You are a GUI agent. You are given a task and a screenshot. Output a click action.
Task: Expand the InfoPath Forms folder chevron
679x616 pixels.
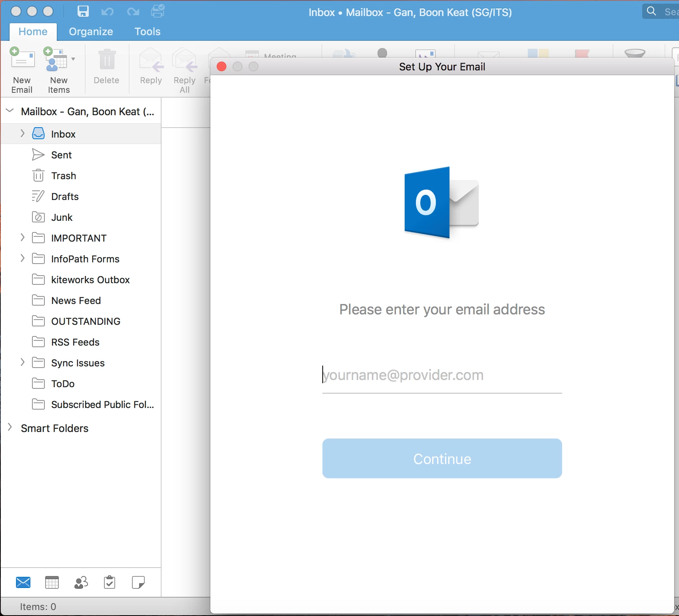pos(22,258)
